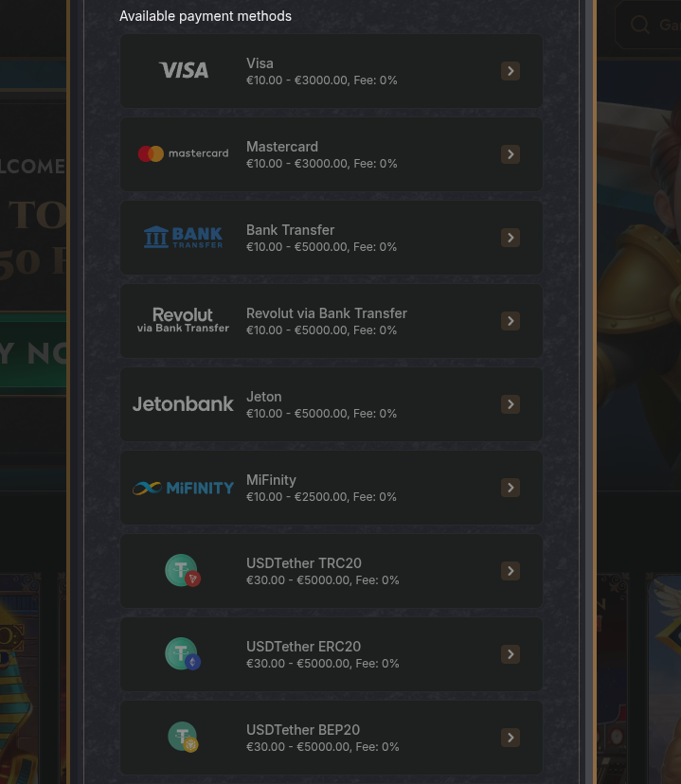Click the Visa logo icon

pyautogui.click(x=184, y=70)
